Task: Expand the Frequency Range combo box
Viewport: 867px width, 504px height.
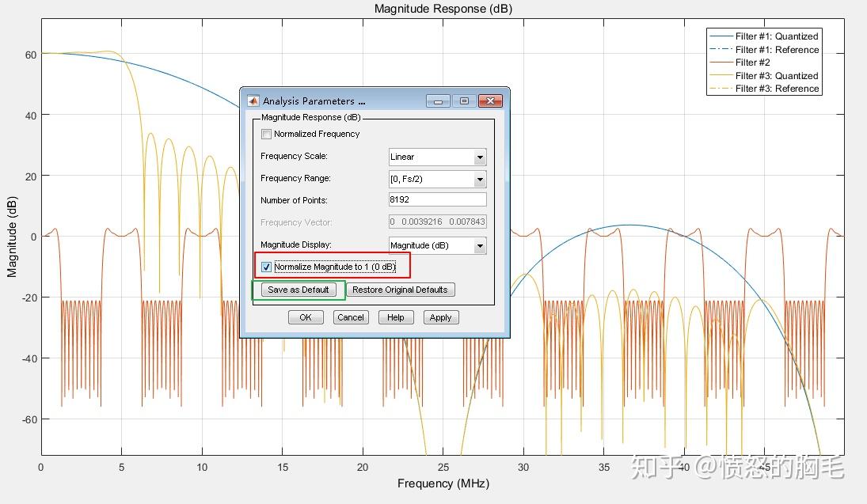Action: [480, 179]
